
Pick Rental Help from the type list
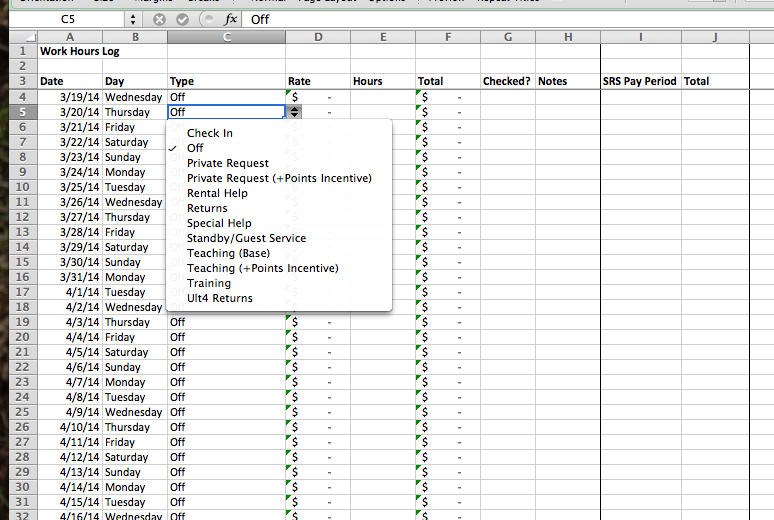point(217,193)
